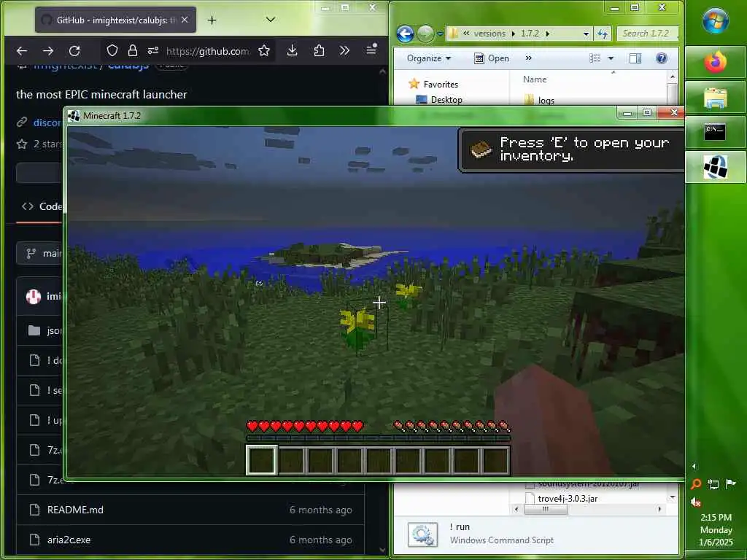Open the view options dropdown arrow

611,58
